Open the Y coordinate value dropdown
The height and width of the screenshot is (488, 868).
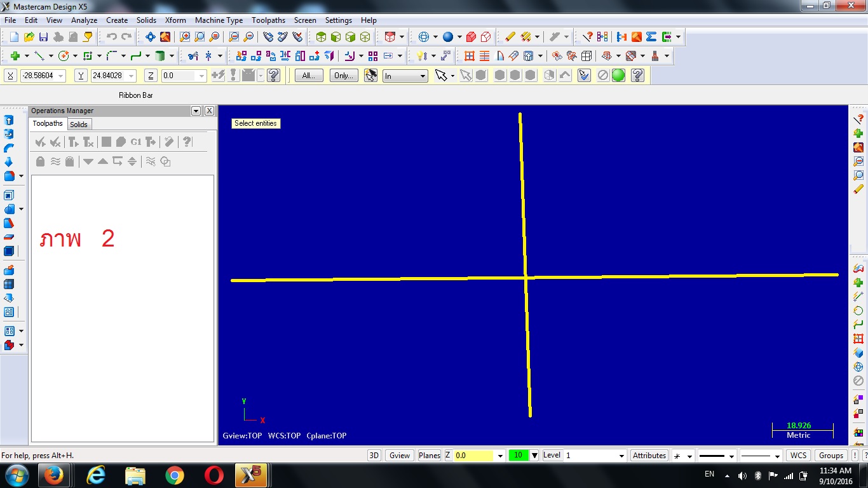tap(132, 76)
